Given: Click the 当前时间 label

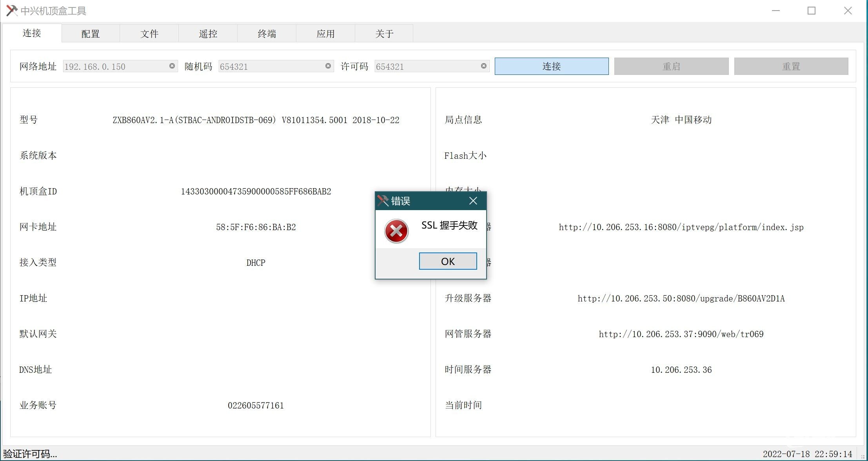Looking at the screenshot, I should click(x=463, y=405).
